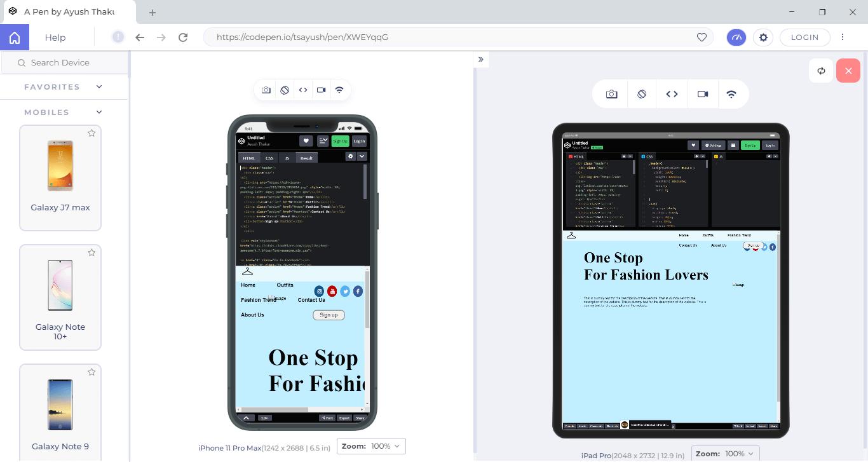Click the Help menu item
Image resolution: width=868 pixels, height=462 pixels.
point(55,37)
